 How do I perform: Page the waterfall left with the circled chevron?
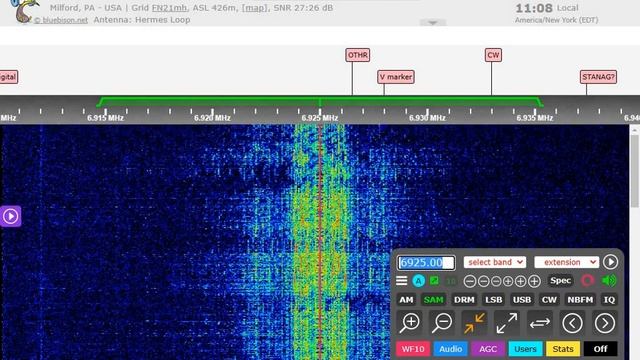(572, 323)
